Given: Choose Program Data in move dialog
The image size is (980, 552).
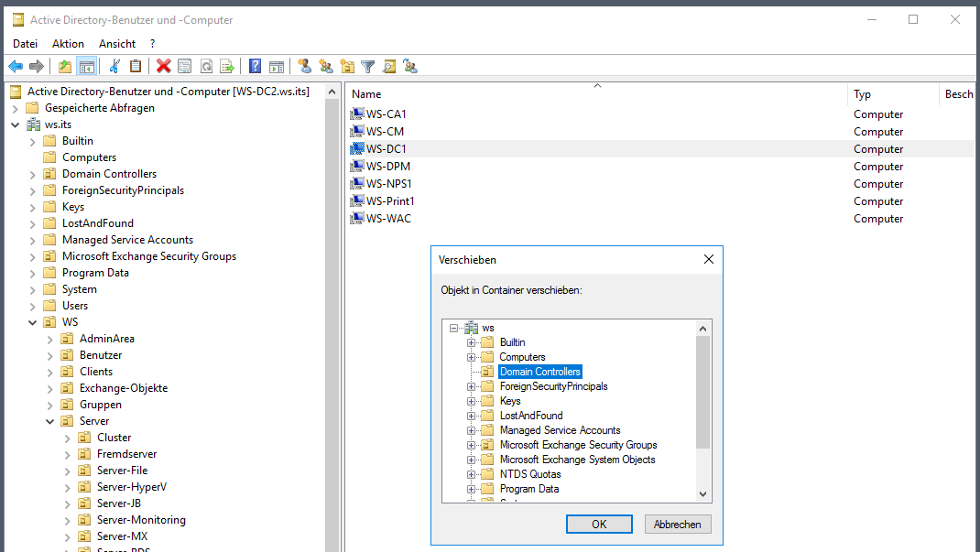Looking at the screenshot, I should 528,489.
